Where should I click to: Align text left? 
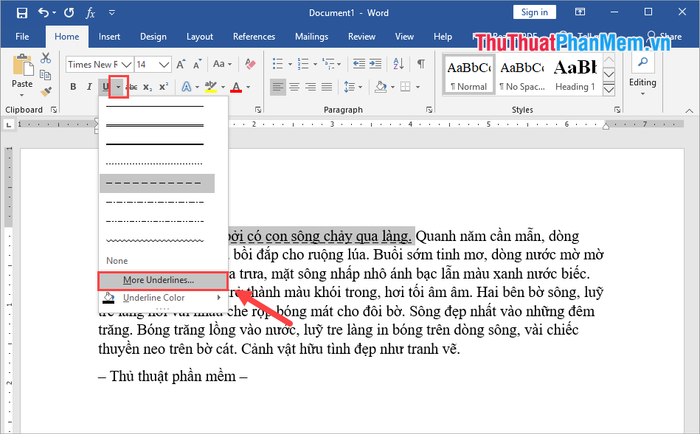278,87
